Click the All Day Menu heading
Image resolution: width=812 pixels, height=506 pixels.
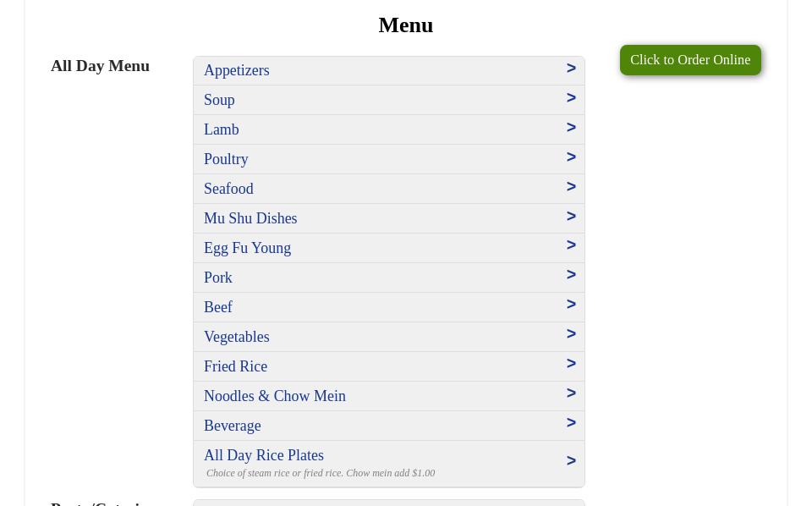tap(100, 66)
